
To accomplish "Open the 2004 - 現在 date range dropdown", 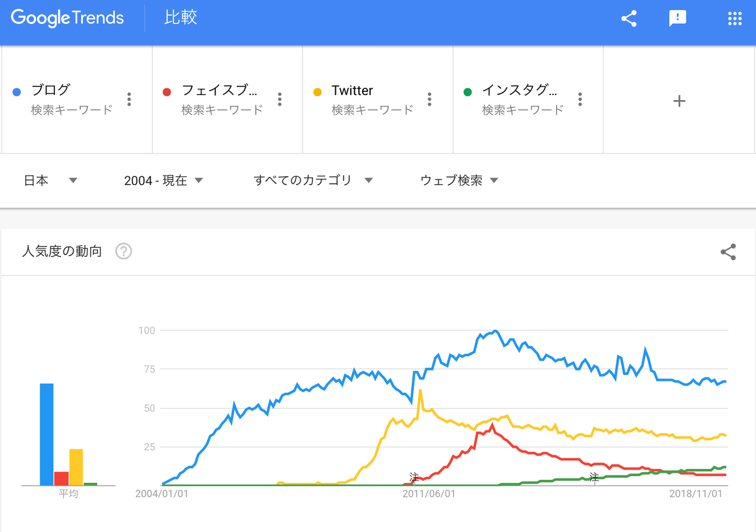I will pos(164,180).
